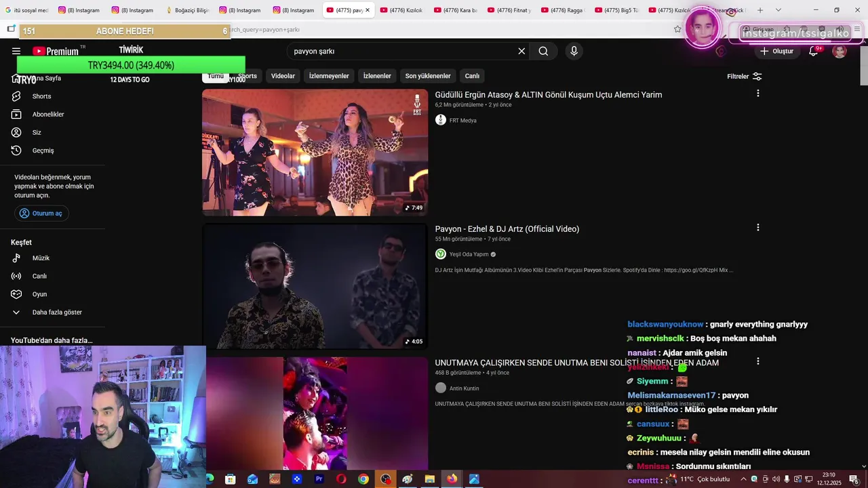The image size is (868, 488).
Task: Switch to the itü sosyal med browser tab
Action: pyautogui.click(x=26, y=10)
